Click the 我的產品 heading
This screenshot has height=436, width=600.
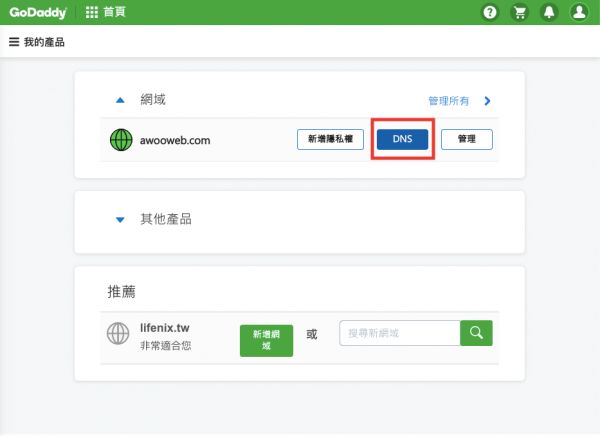point(44,42)
